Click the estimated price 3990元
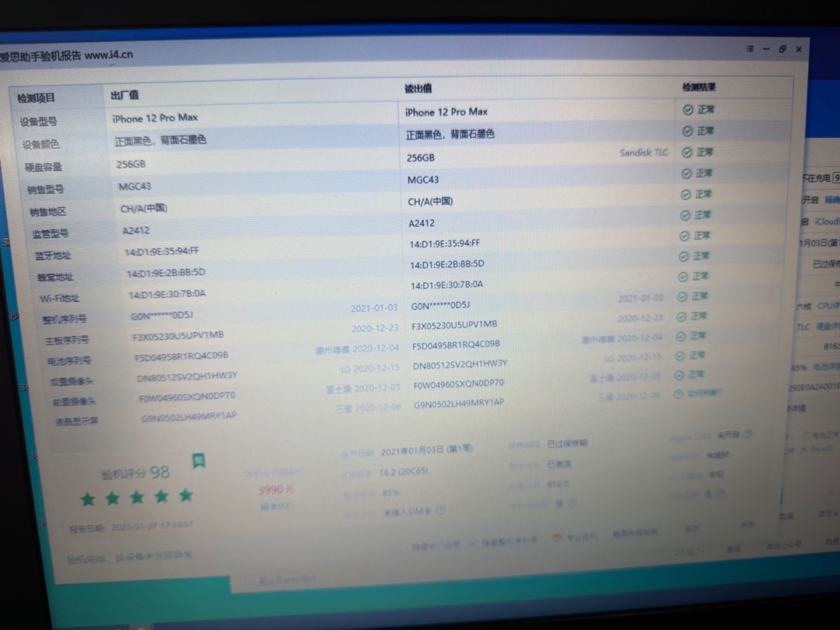 (x=276, y=489)
